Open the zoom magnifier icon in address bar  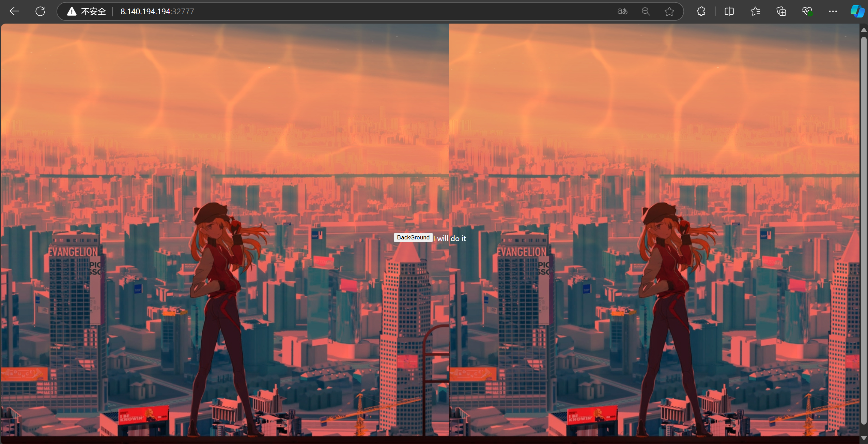646,12
